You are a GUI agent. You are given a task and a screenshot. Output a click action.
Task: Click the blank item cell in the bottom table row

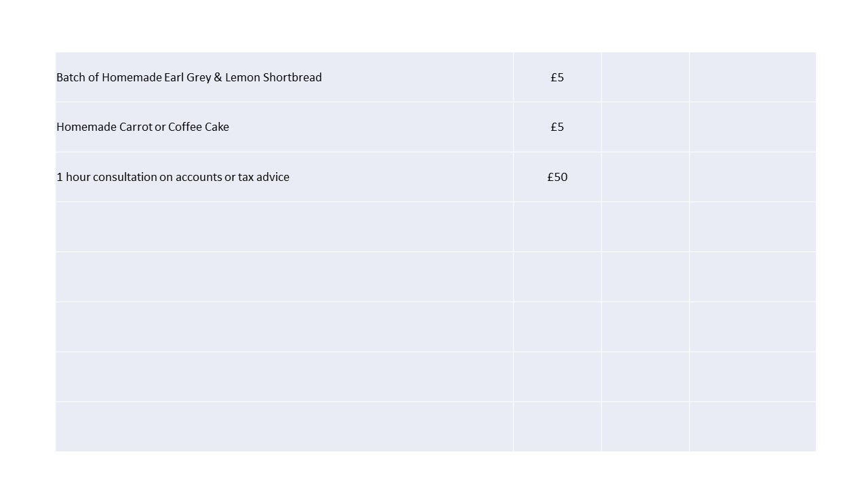[x=284, y=426]
